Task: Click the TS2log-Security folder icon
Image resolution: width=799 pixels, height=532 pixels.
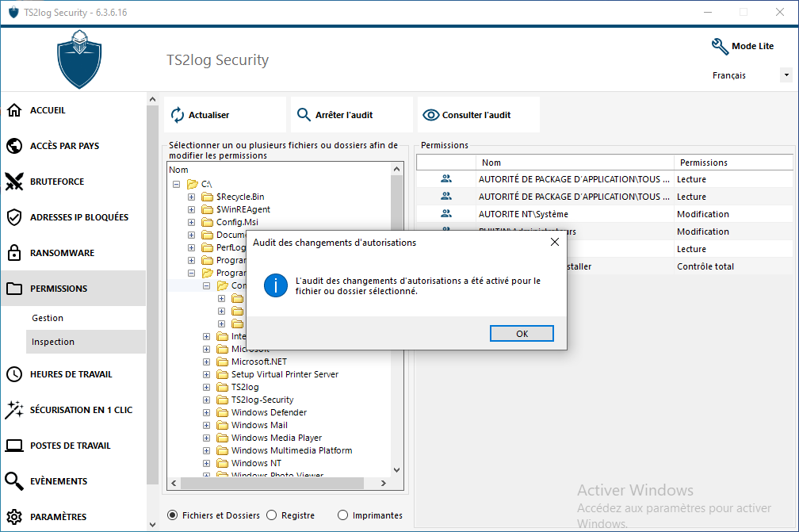Action: [x=222, y=400]
